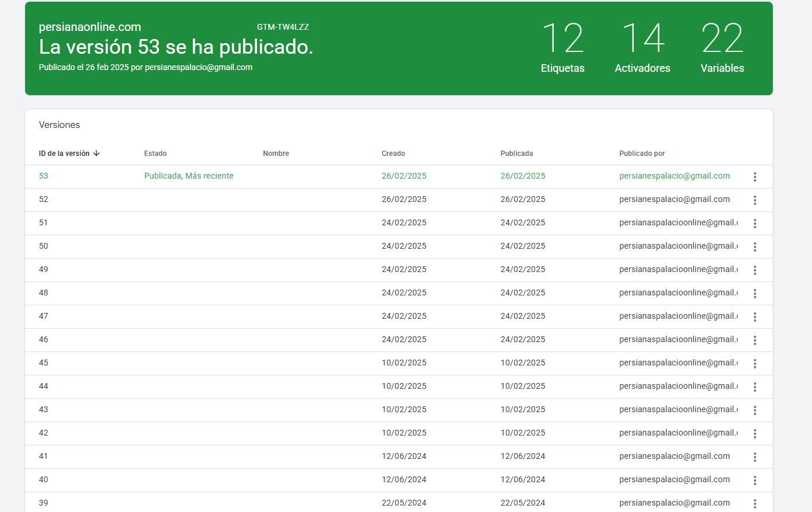Show the options menu for version 42
Image resolution: width=812 pixels, height=512 pixels.
pyautogui.click(x=755, y=434)
